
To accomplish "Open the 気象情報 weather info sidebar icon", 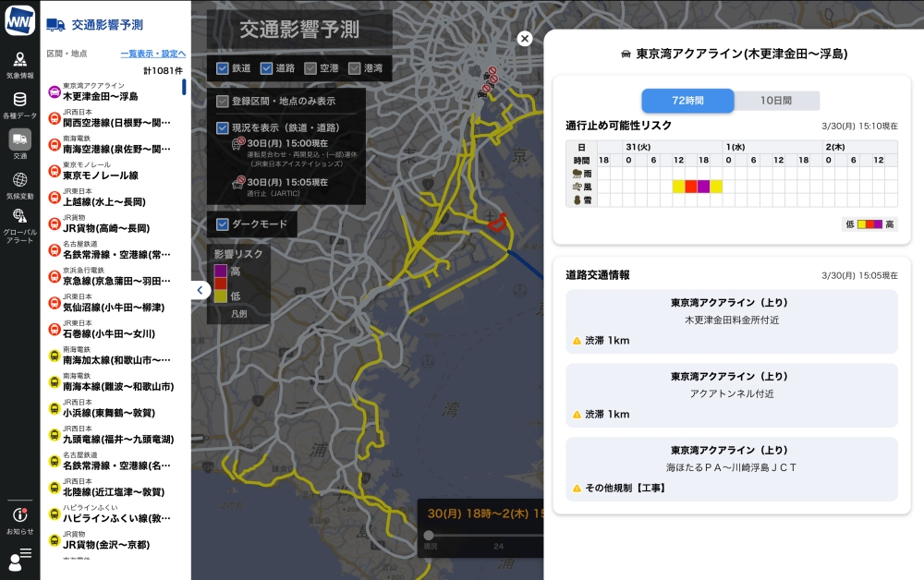I will [19, 65].
